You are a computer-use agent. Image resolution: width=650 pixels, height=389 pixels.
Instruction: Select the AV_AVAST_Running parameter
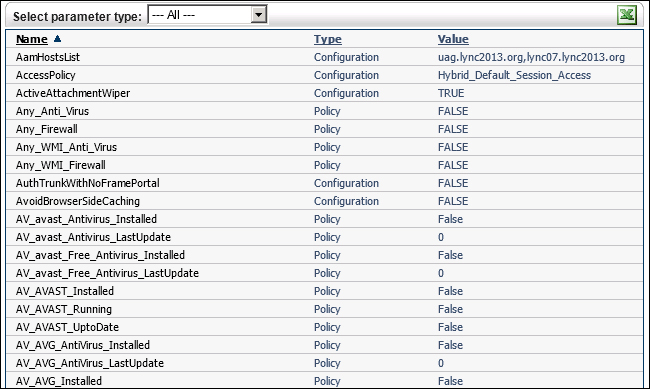click(x=64, y=309)
